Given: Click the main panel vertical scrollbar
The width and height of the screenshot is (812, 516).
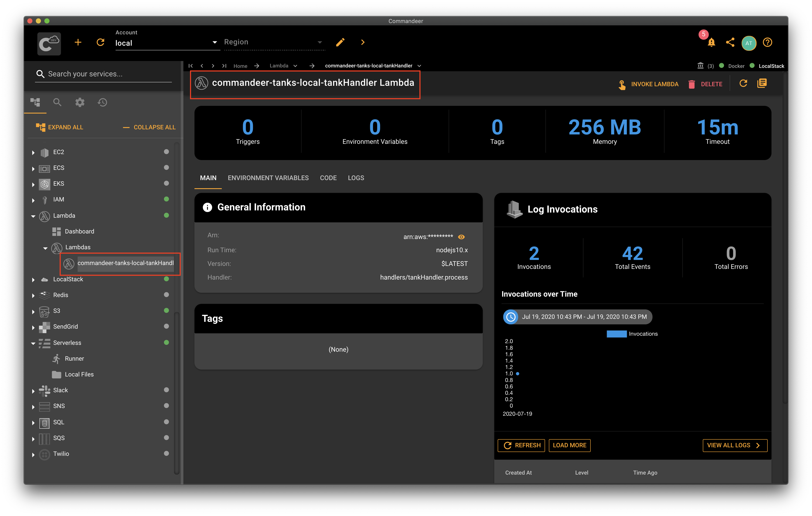Looking at the screenshot, I should 785,238.
